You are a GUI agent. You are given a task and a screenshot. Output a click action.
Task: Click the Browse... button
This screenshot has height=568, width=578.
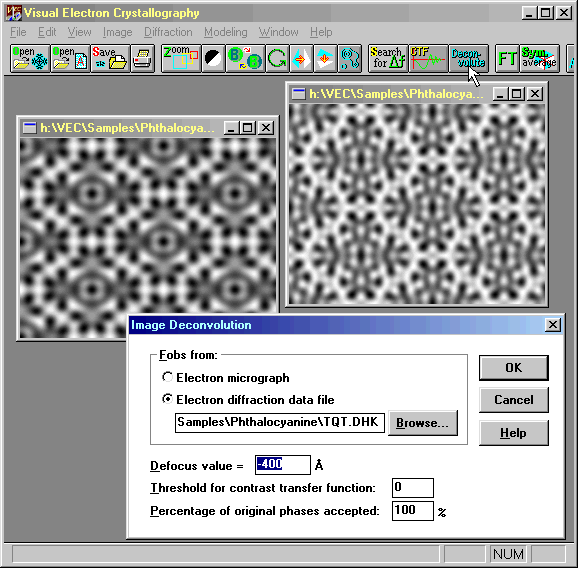pos(423,423)
